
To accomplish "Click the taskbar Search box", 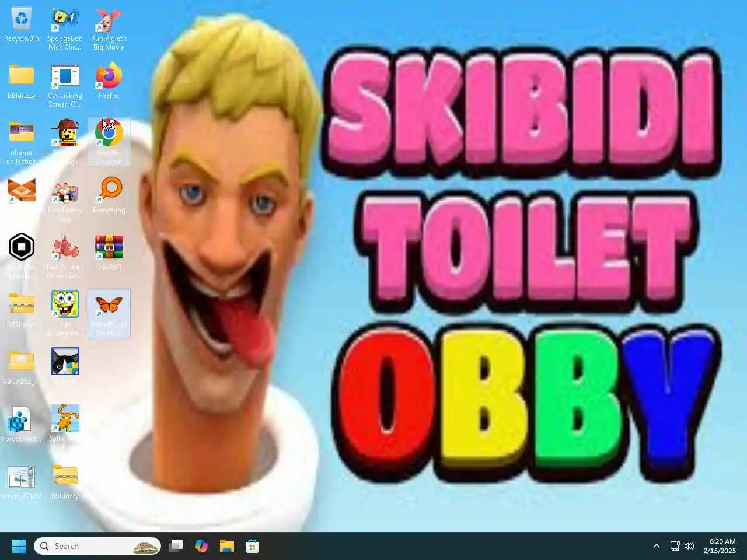I will pos(97,546).
